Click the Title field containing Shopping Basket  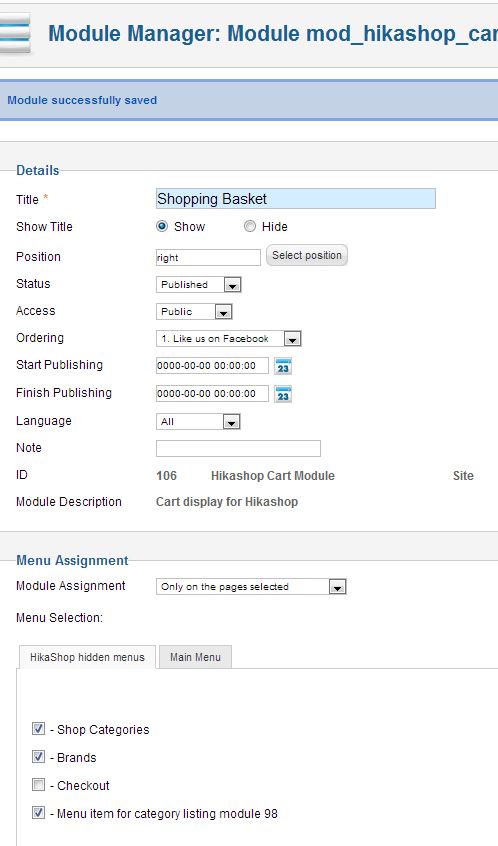coord(296,199)
